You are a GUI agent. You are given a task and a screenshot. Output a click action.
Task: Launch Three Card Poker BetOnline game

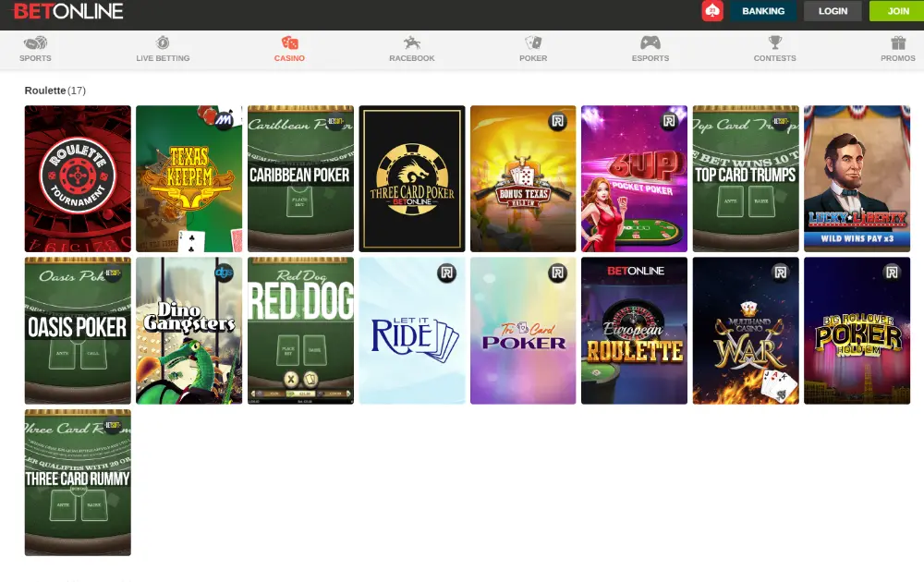pos(412,178)
